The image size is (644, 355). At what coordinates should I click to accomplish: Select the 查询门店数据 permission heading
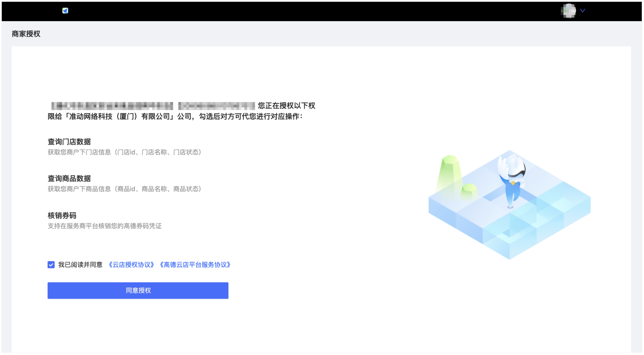point(69,142)
